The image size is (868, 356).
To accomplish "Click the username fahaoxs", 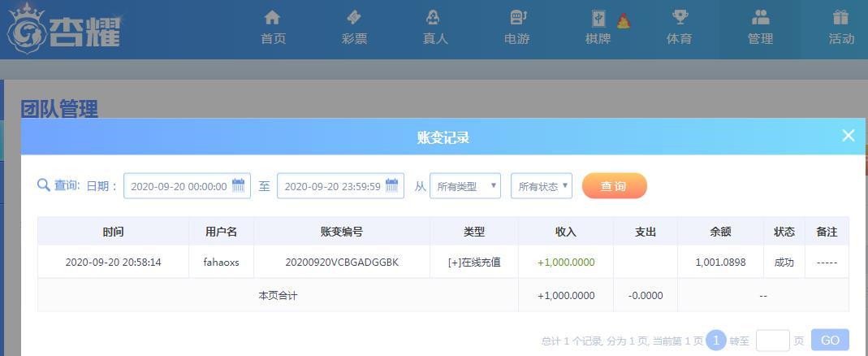I will pos(222,263).
